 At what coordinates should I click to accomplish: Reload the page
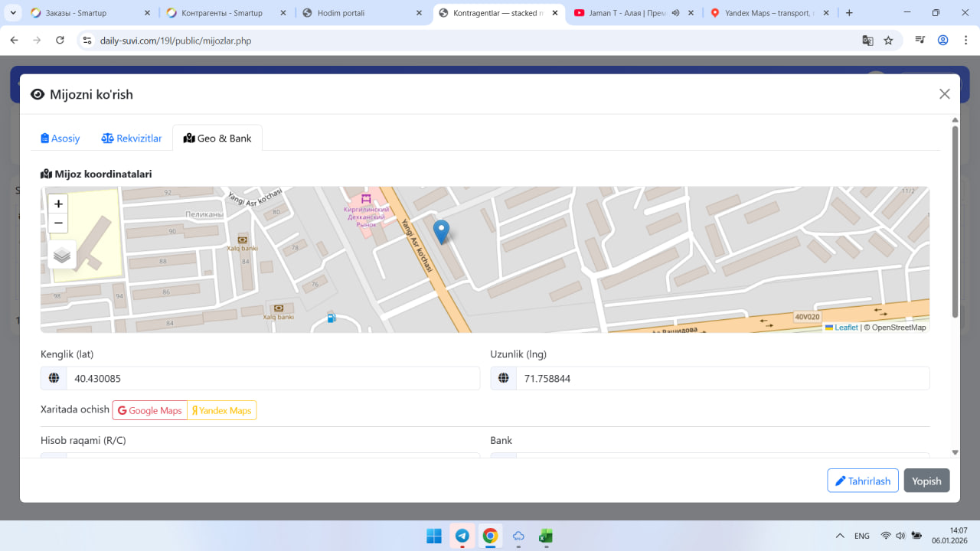[60, 41]
